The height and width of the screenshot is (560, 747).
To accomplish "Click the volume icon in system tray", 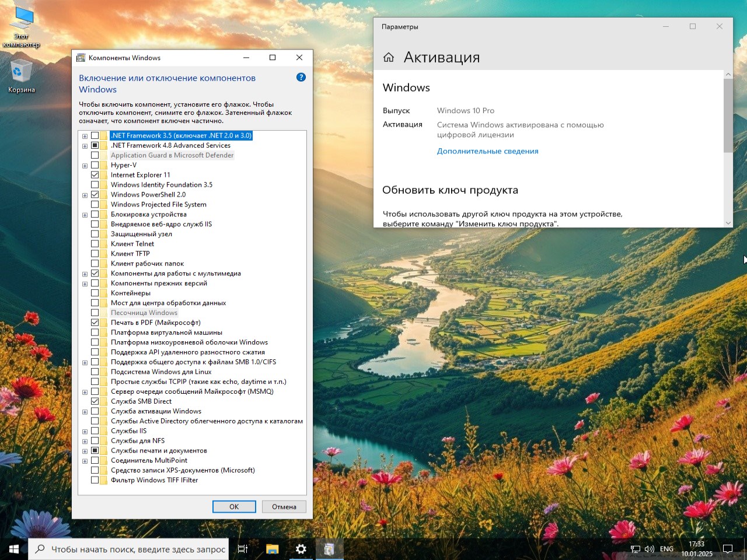I will click(x=650, y=548).
